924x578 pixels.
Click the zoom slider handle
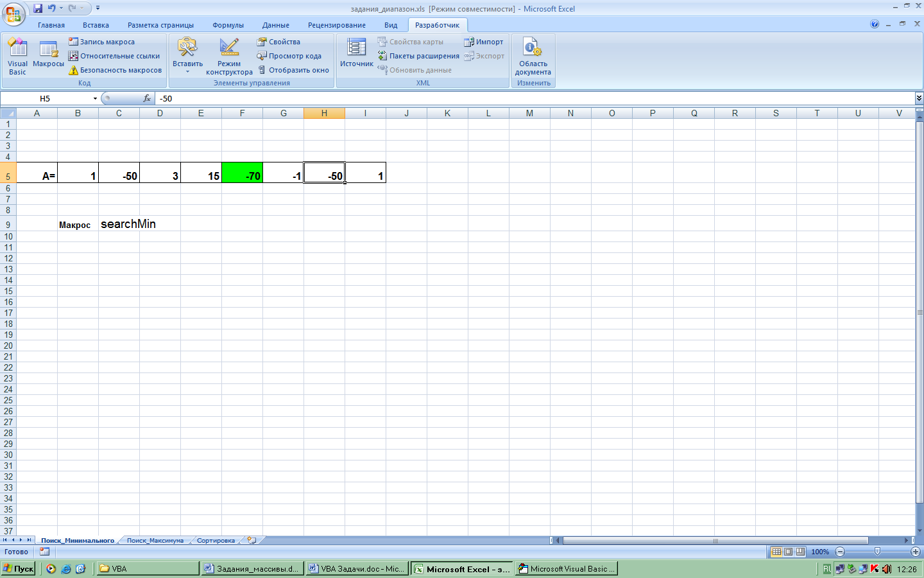[877, 552]
